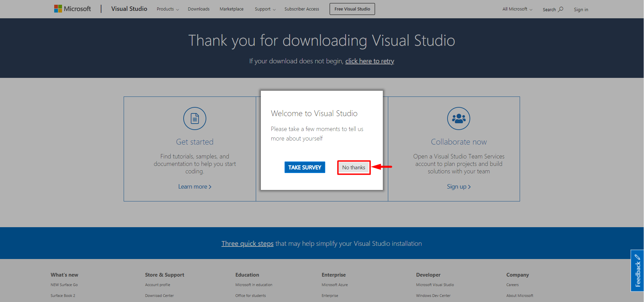
Task: Open Surface Book 2 footer link
Action: 63,296
